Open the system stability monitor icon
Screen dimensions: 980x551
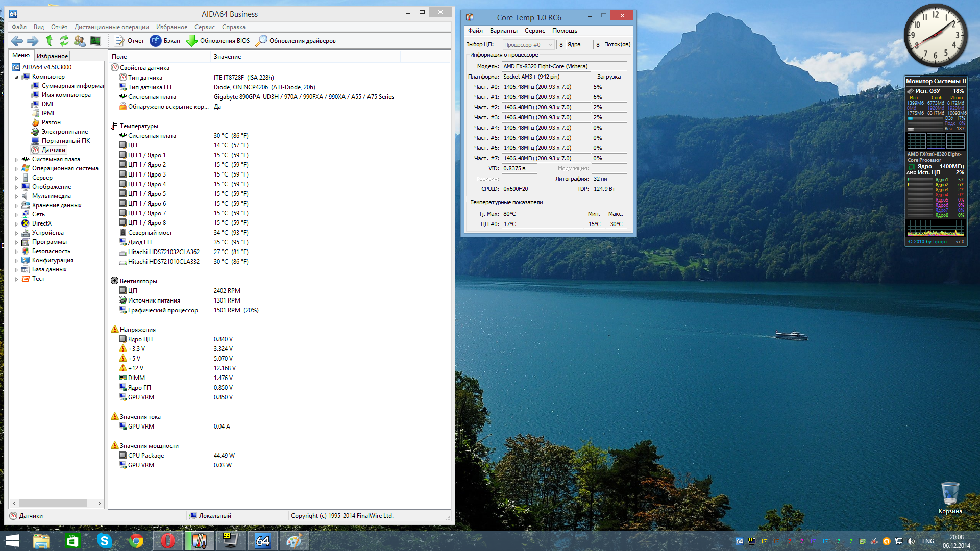(95, 41)
